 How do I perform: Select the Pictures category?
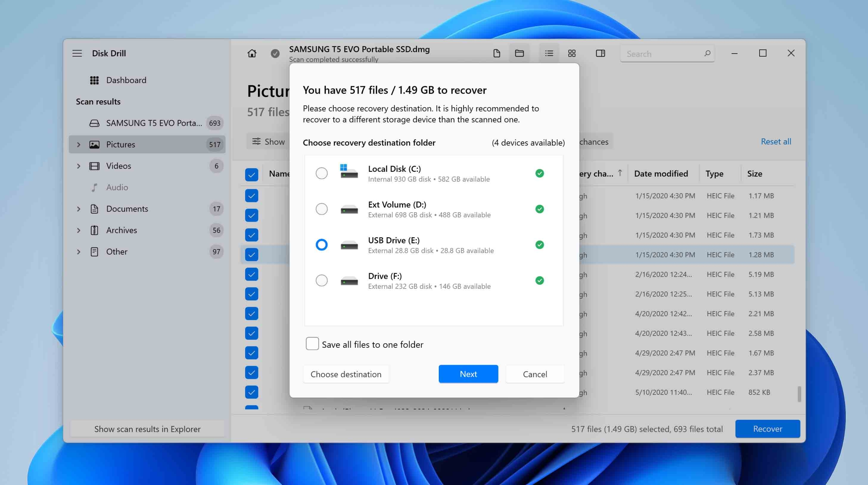(147, 144)
